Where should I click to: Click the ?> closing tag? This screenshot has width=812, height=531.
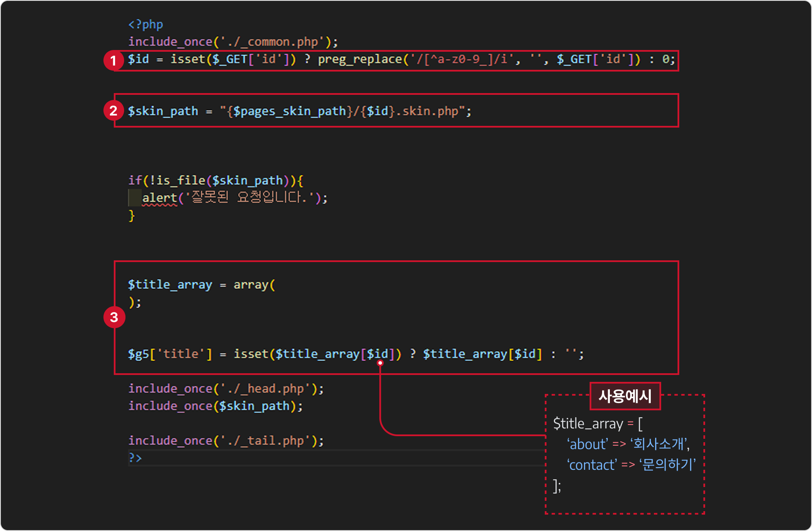tap(135, 457)
